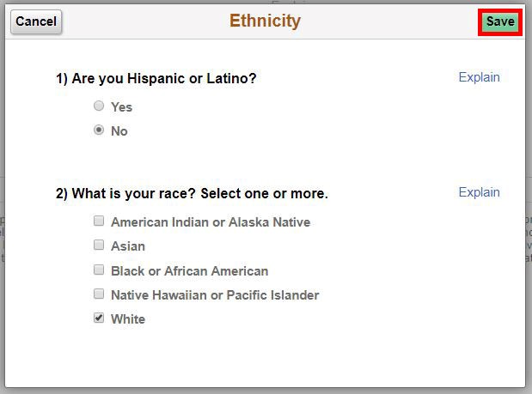Check the Native Hawaiian or Pacific Islander checkbox
This screenshot has width=532, height=394.
(x=99, y=294)
